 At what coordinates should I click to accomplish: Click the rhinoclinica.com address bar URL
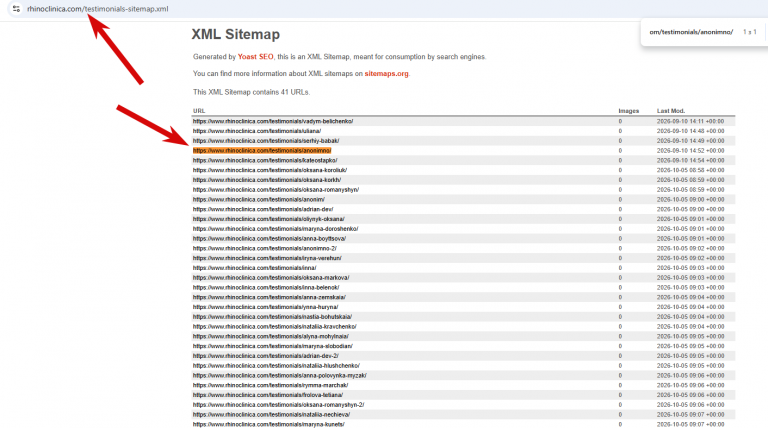pos(97,9)
